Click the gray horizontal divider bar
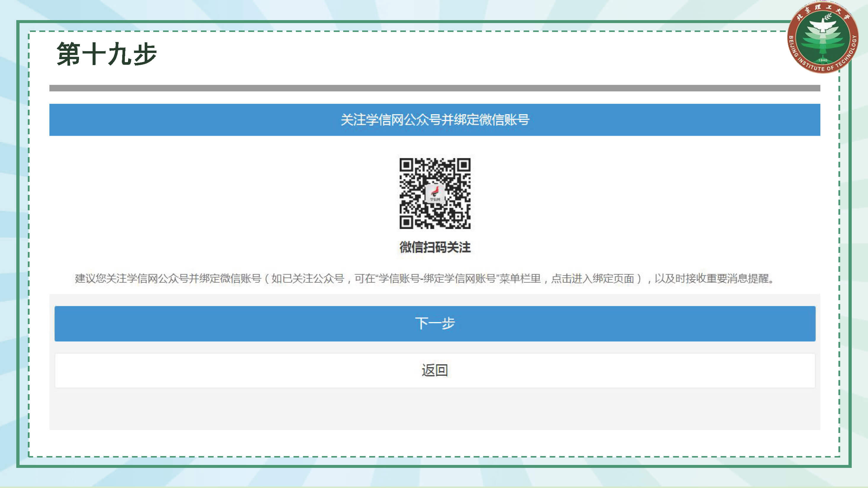Screen dimensions: 868x488 [435, 88]
